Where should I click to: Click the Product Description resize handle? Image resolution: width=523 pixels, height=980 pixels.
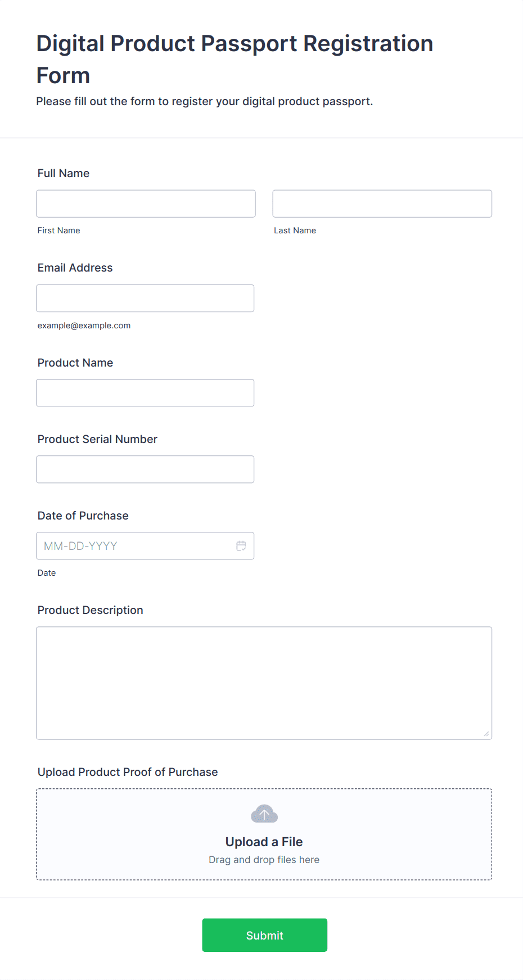(486, 733)
